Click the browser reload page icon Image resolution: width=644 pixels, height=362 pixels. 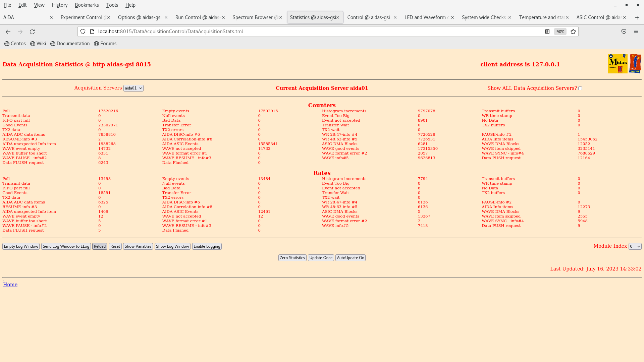click(32, 32)
